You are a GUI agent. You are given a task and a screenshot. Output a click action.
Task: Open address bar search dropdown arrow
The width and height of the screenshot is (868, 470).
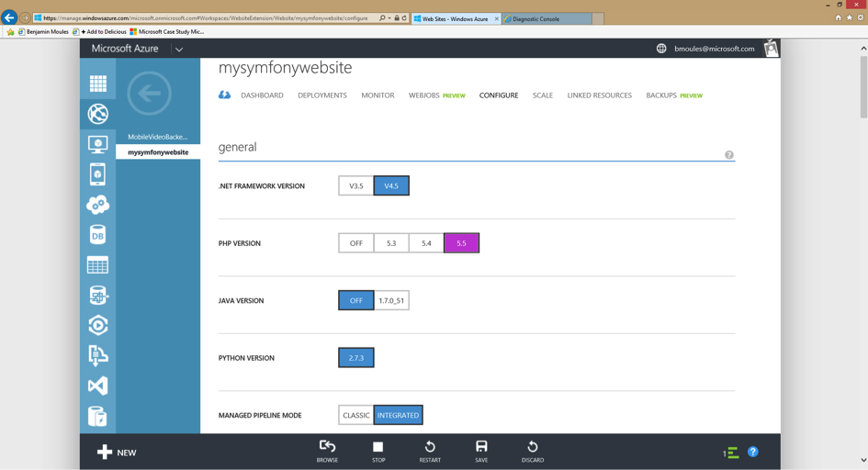pos(389,18)
